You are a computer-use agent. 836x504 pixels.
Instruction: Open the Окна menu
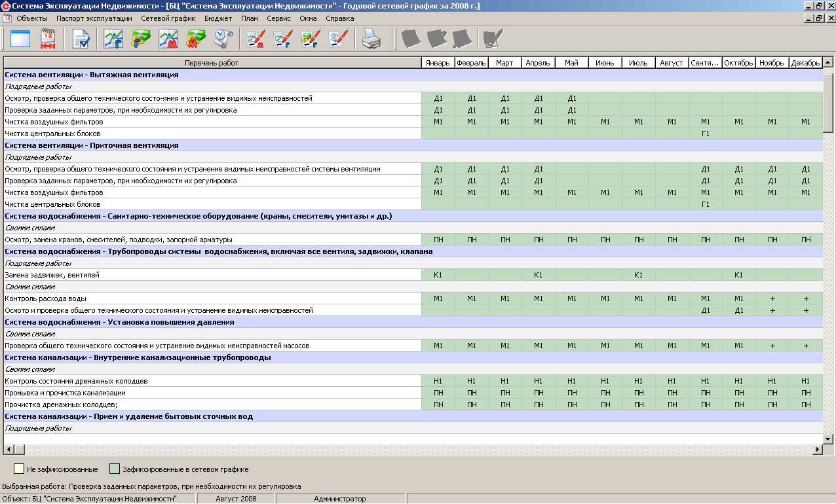tap(308, 18)
